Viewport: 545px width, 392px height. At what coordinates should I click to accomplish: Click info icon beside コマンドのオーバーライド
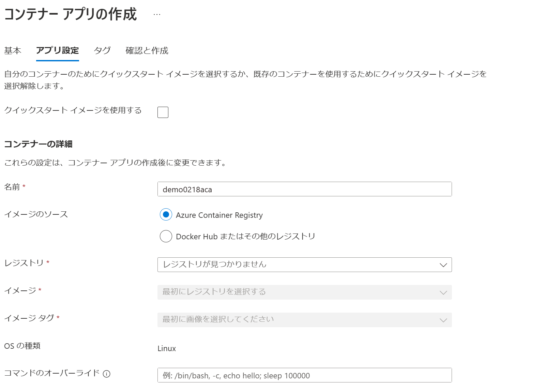[107, 374]
